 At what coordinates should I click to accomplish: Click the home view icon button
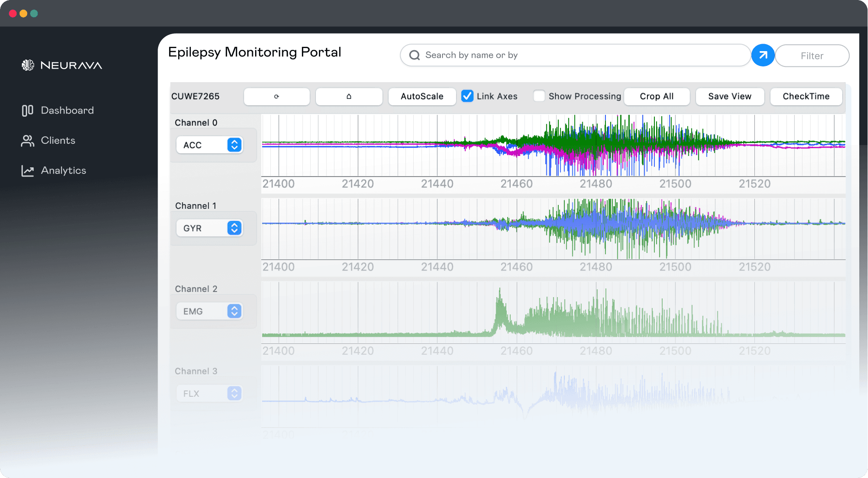coord(349,97)
